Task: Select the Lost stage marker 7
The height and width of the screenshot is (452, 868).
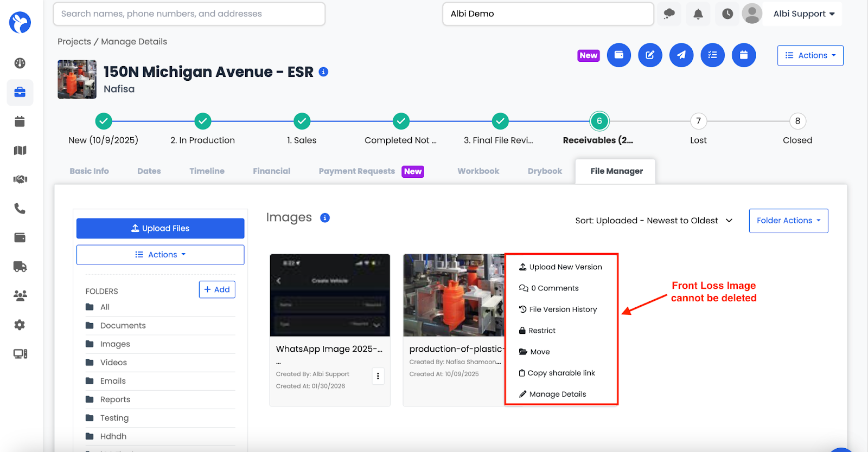Action: coord(698,121)
